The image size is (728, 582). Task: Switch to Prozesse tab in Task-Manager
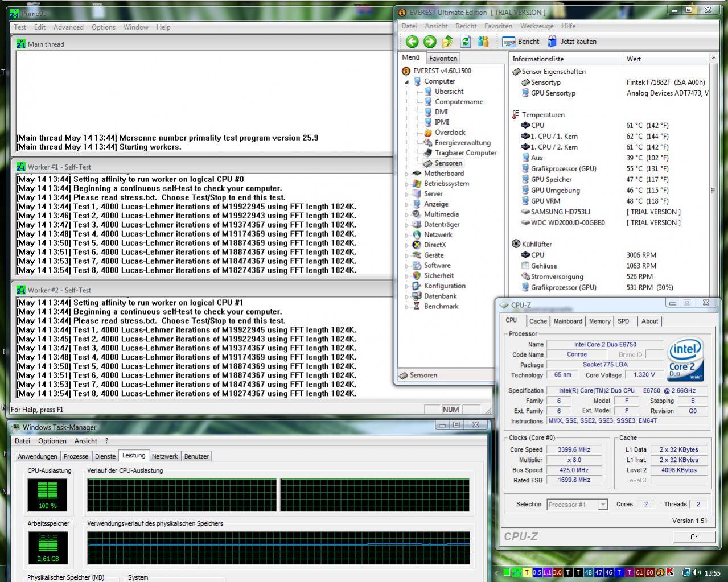[76, 456]
